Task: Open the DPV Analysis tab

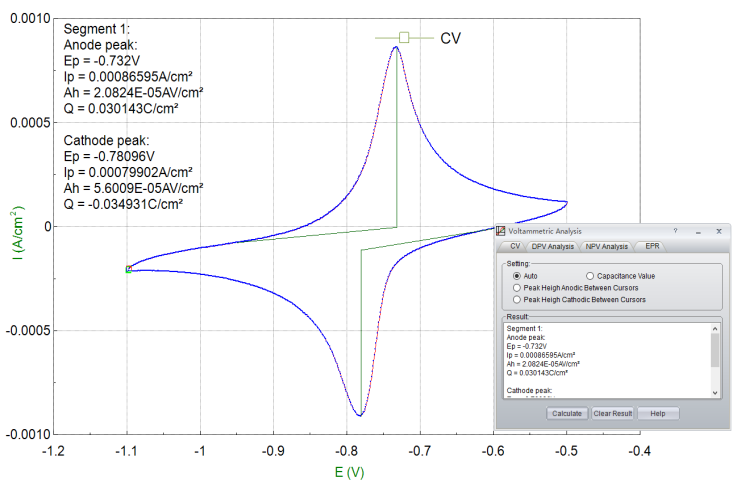Action: (x=553, y=246)
